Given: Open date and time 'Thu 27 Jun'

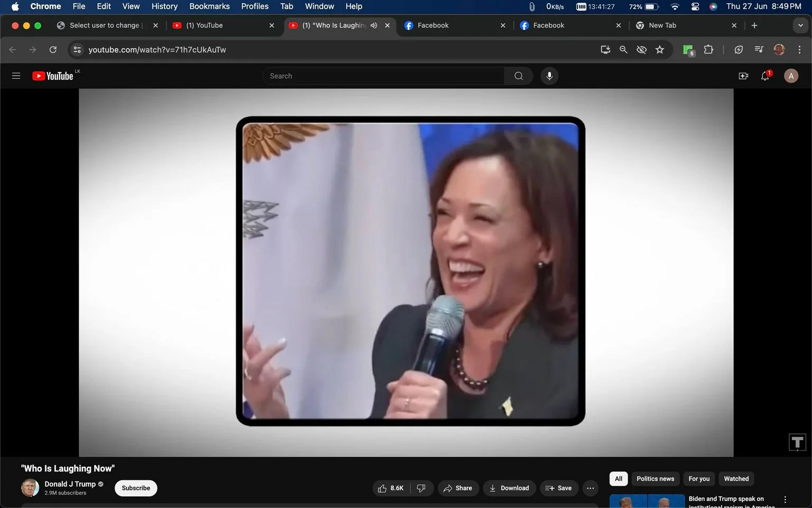Looking at the screenshot, I should 764,6.
